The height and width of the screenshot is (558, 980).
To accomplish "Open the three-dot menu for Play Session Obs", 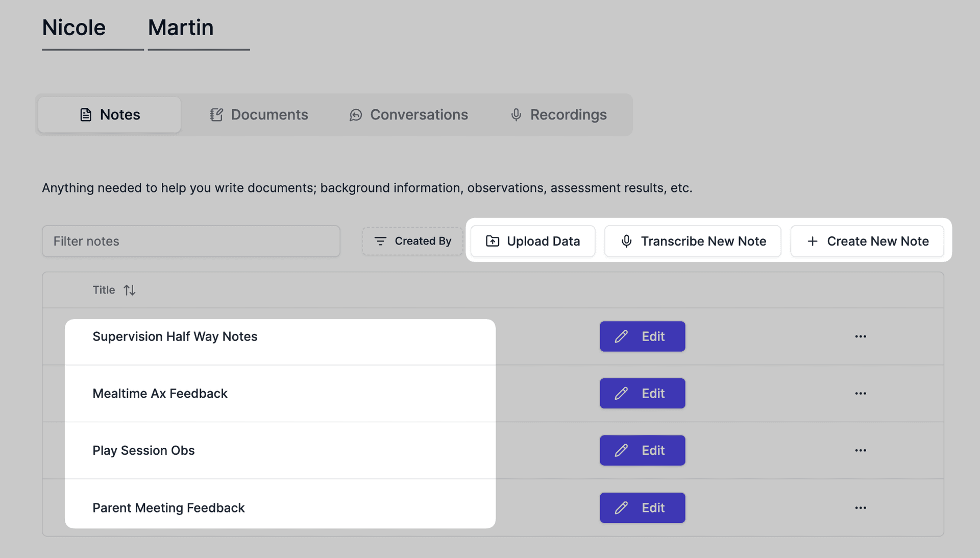I will 861,450.
